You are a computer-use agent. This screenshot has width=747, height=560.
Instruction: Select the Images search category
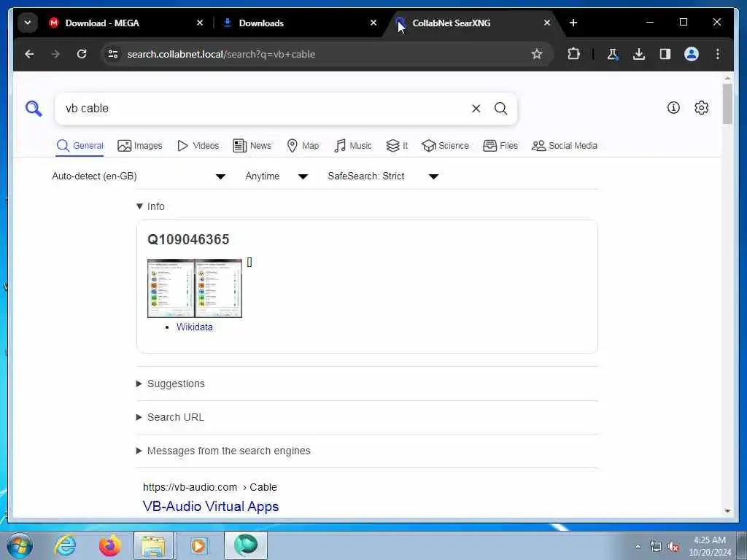(x=140, y=146)
